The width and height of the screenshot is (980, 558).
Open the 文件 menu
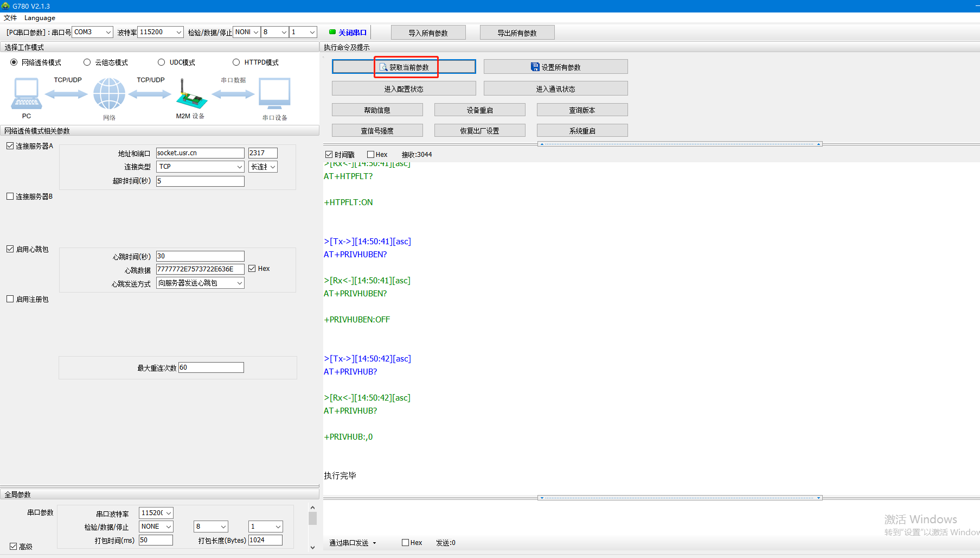10,18
